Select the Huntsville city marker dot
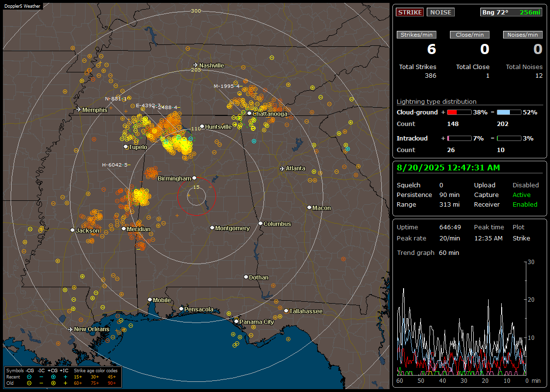The height and width of the screenshot is (392, 550). pos(202,126)
